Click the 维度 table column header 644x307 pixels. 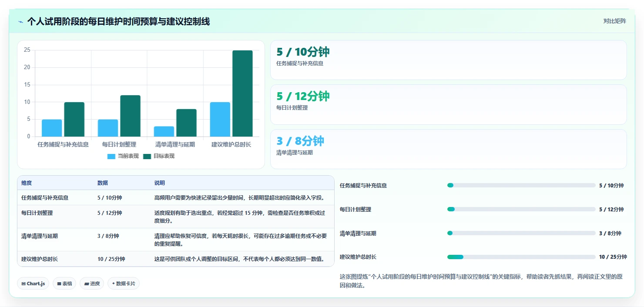(27, 183)
